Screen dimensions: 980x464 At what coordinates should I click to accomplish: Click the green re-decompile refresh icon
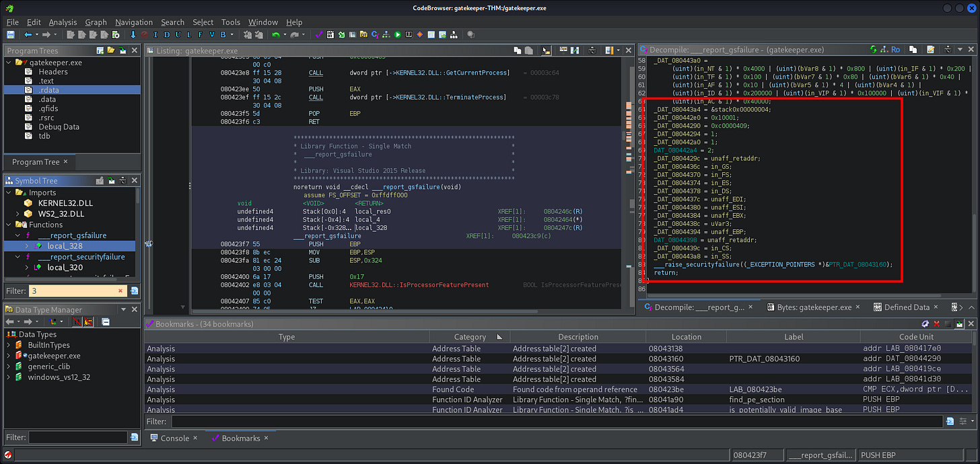pos(874,50)
